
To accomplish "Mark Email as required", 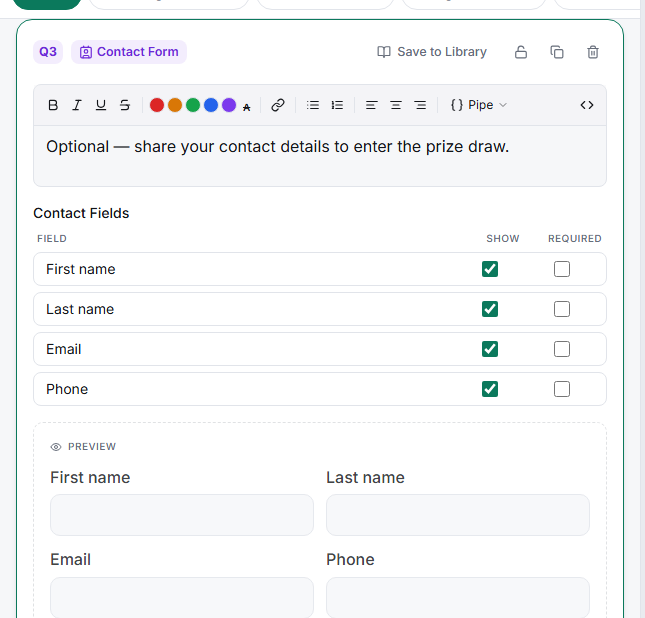I will 562,349.
